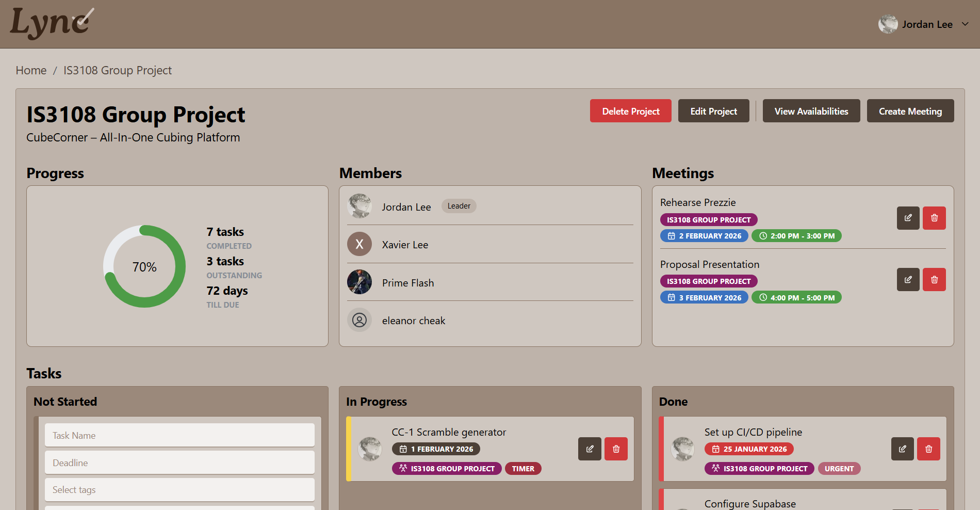Click the Create Meeting button
The image size is (980, 510).
pyautogui.click(x=910, y=111)
